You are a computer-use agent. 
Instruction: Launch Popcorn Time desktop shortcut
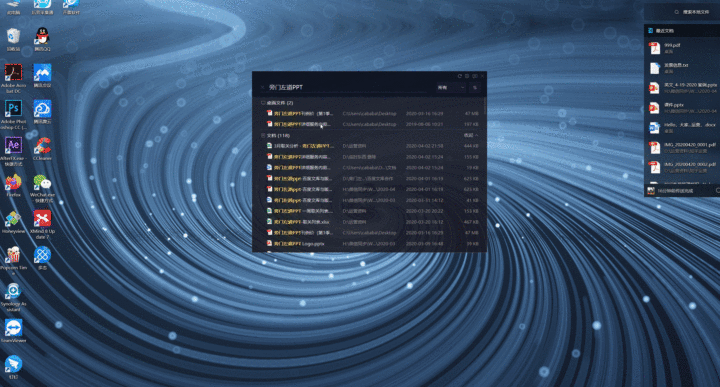[x=13, y=260]
